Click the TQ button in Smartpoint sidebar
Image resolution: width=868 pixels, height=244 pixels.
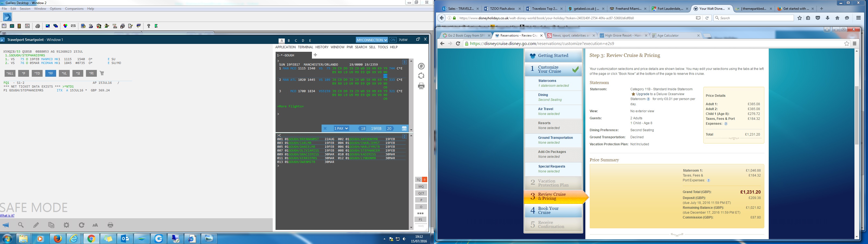tap(419, 180)
